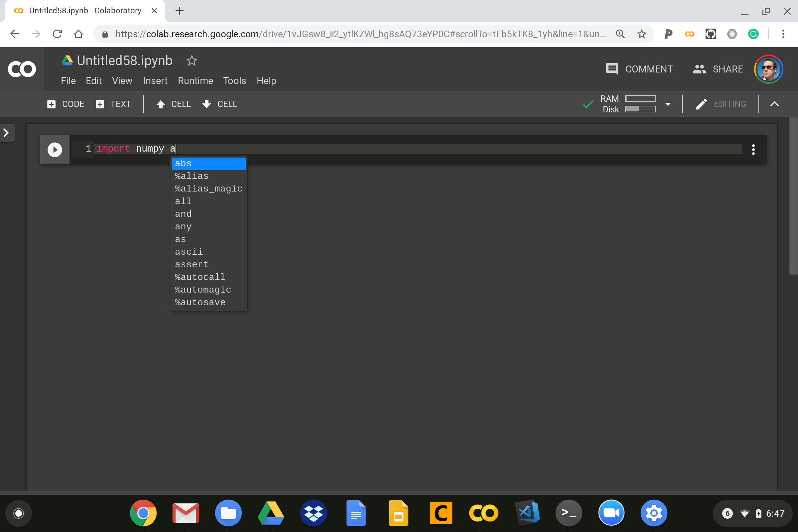The width and height of the screenshot is (798, 532).
Task: Star the Untitled58.ipynb notebook
Action: tap(192, 61)
